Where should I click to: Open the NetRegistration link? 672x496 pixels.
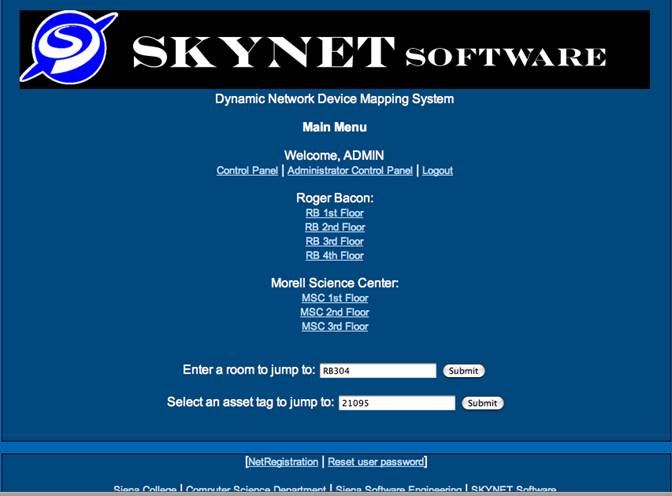coord(283,462)
